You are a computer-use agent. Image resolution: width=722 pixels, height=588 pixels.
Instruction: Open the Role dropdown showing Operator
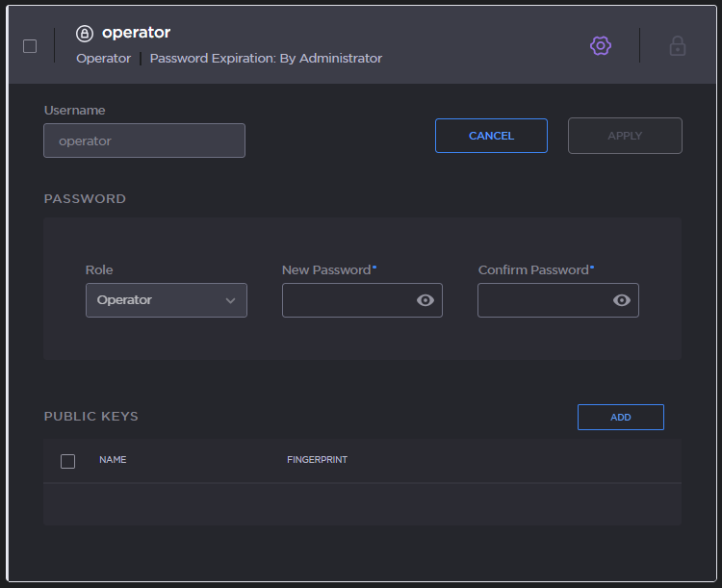tap(166, 300)
